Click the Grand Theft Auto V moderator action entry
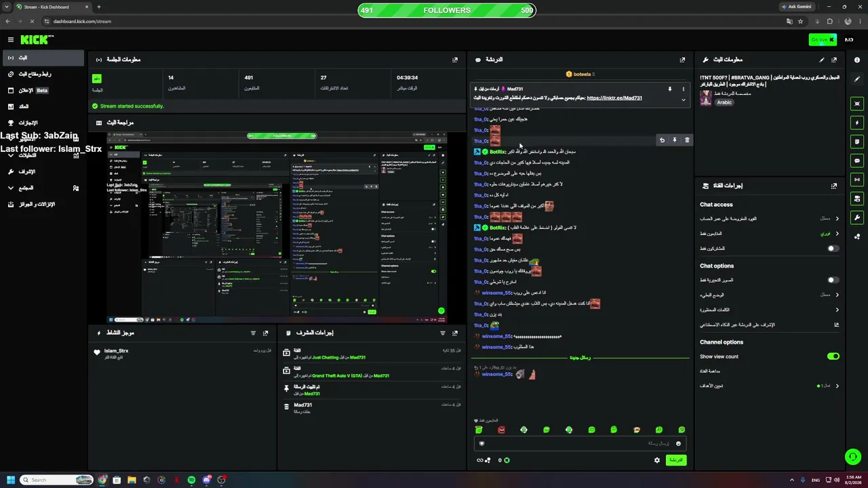 372,372
